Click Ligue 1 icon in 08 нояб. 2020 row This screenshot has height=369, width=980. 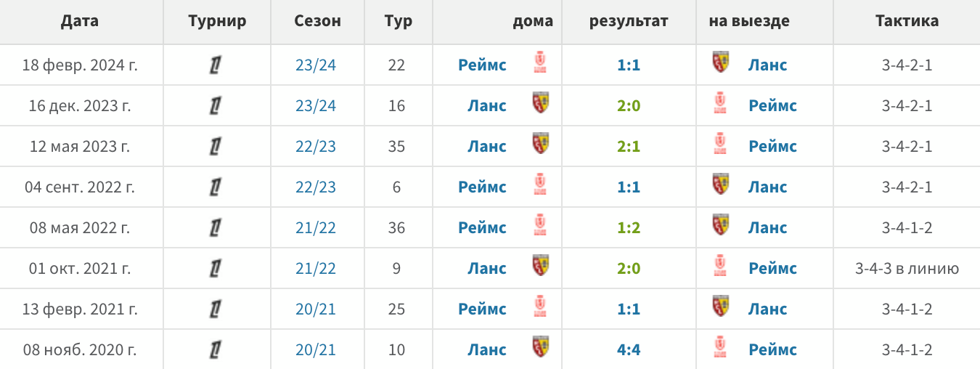tap(215, 350)
